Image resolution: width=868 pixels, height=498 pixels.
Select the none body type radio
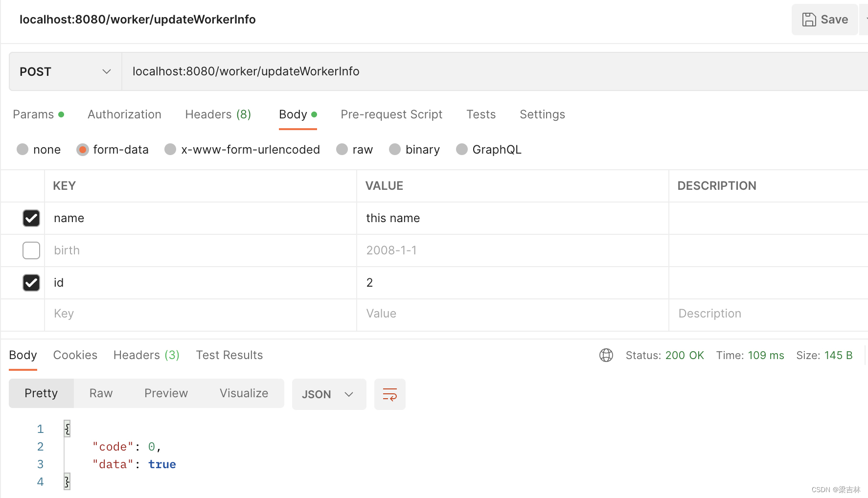(23, 149)
